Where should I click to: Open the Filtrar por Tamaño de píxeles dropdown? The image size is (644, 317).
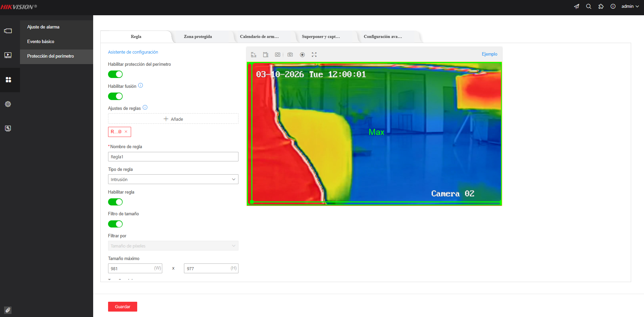pos(173,246)
